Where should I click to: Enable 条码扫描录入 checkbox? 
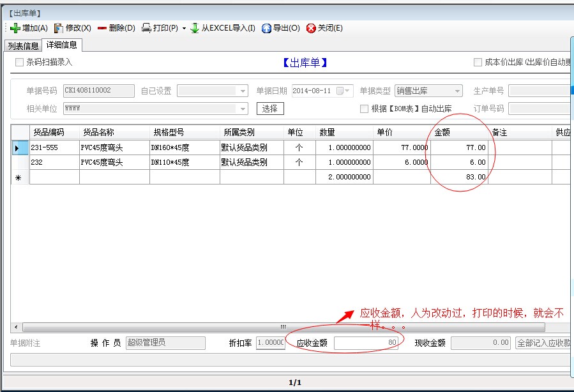19,63
